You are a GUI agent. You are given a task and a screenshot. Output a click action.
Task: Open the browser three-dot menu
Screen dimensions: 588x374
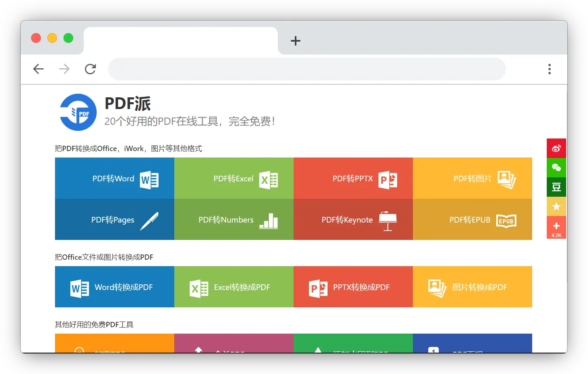tap(549, 69)
